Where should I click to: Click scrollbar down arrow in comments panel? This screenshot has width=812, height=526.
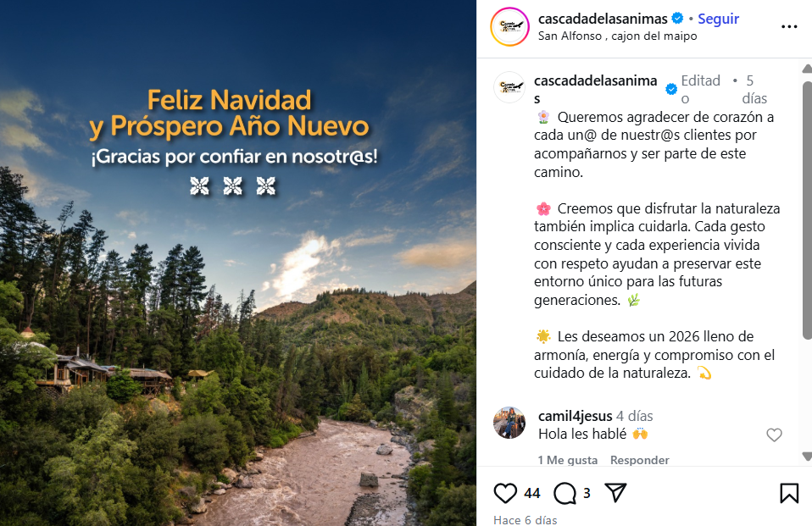pyautogui.click(x=807, y=456)
